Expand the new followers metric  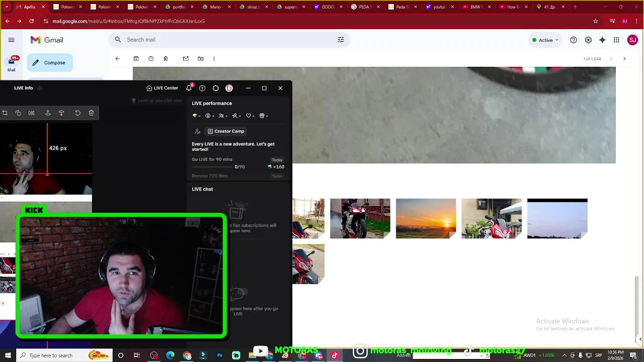pyautogui.click(x=236, y=116)
